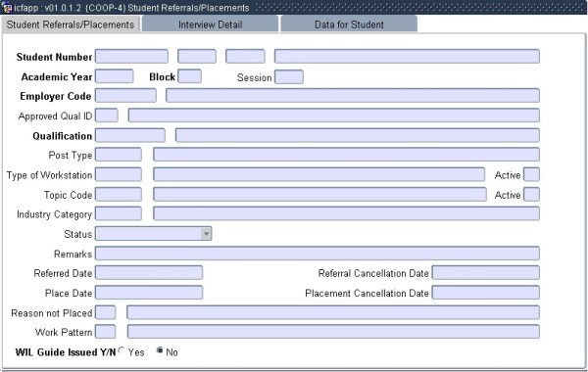Image resolution: width=588 pixels, height=372 pixels.
Task: Click the Reason not Placed description field
Action: [333, 312]
